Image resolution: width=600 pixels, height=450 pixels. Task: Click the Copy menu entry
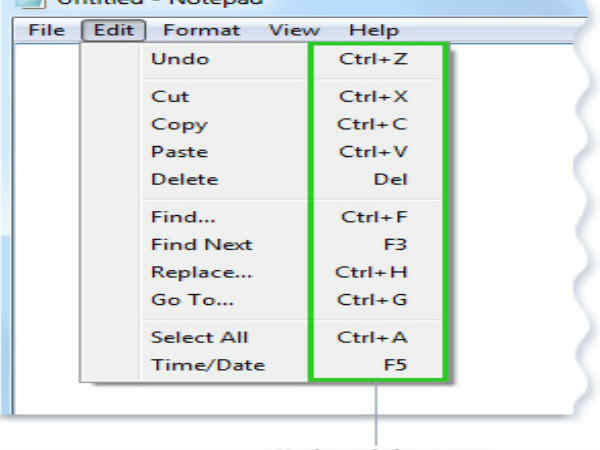[x=179, y=125]
